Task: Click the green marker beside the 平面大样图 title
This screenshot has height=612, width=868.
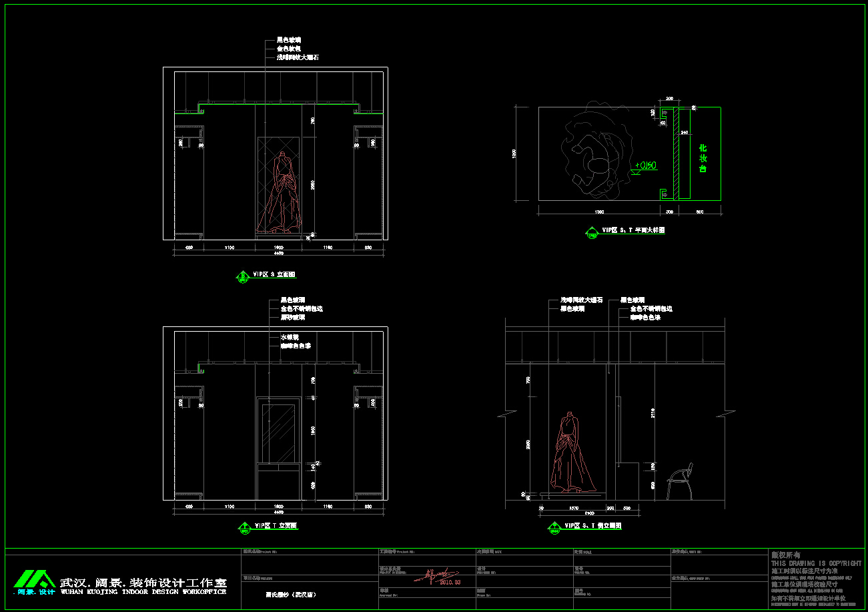Action: 592,232
